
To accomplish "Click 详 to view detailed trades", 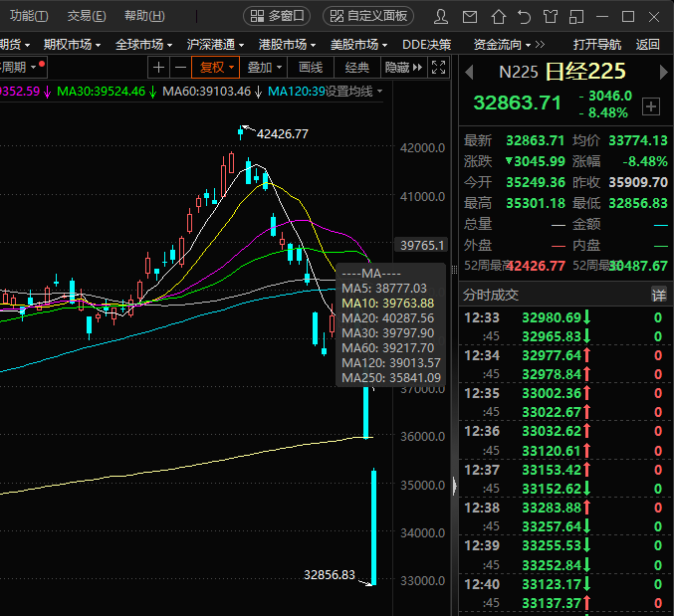I will tap(658, 295).
